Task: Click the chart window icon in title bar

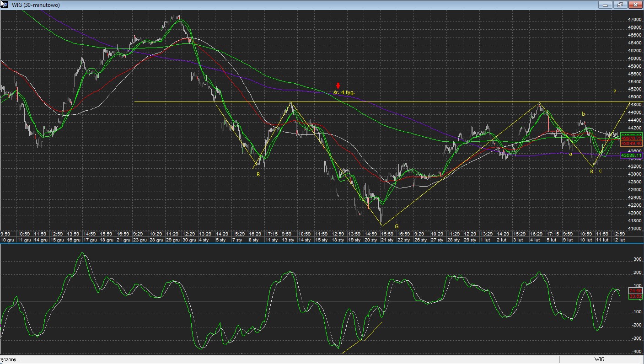Action: click(4, 5)
